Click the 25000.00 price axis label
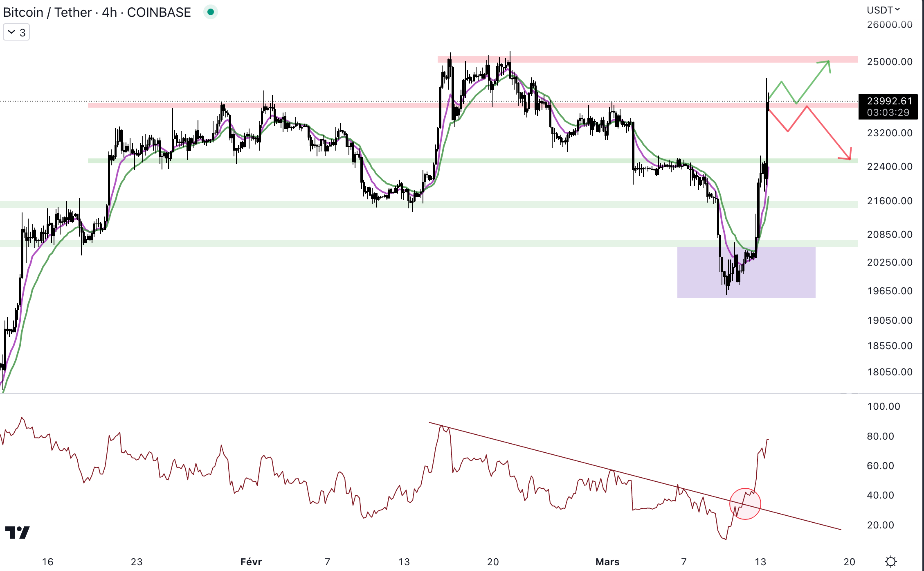Image resolution: width=924 pixels, height=571 pixels. coord(889,62)
